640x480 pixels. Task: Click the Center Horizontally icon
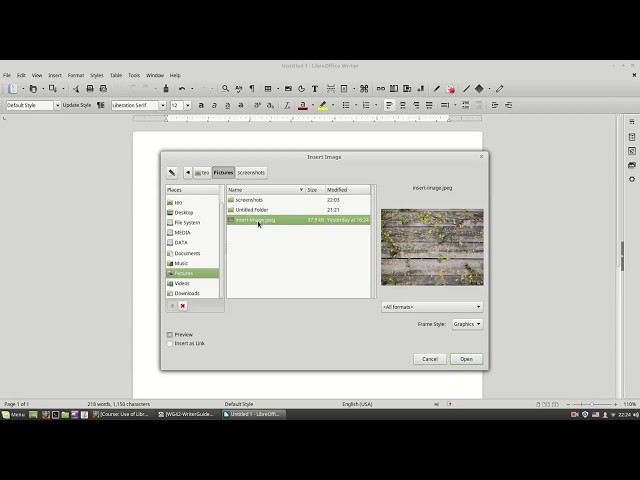tap(402, 105)
